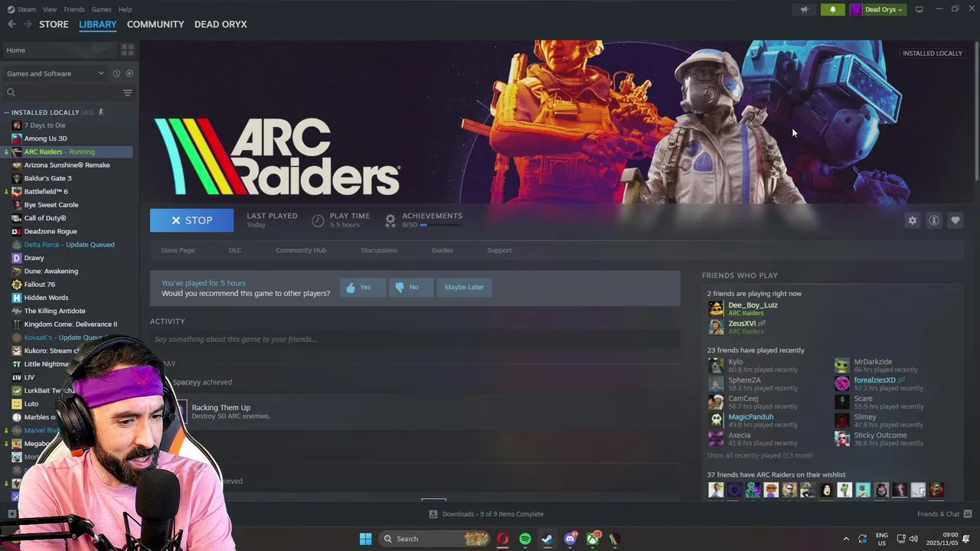
Task: Add ARC Raiders to favorites heart icon
Action: (x=955, y=220)
